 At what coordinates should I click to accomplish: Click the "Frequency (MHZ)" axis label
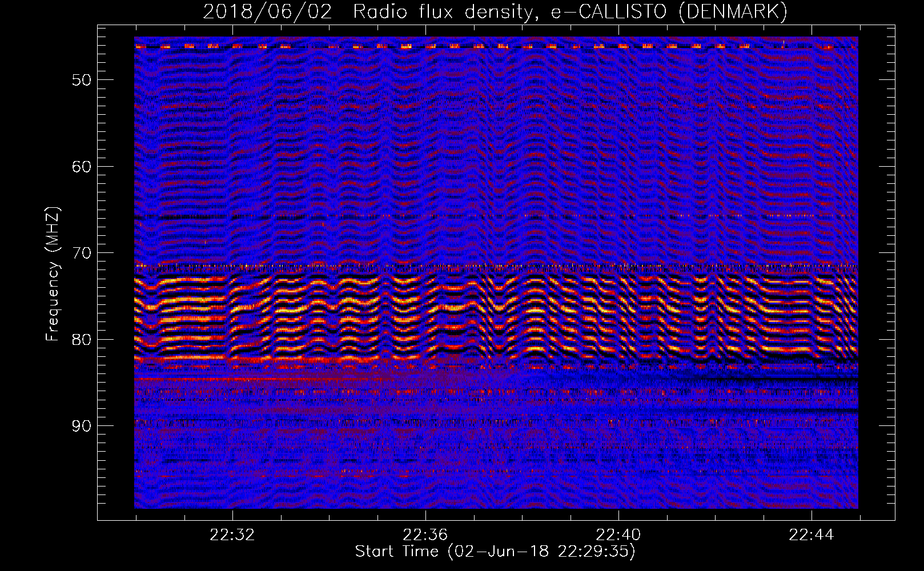coord(53,275)
